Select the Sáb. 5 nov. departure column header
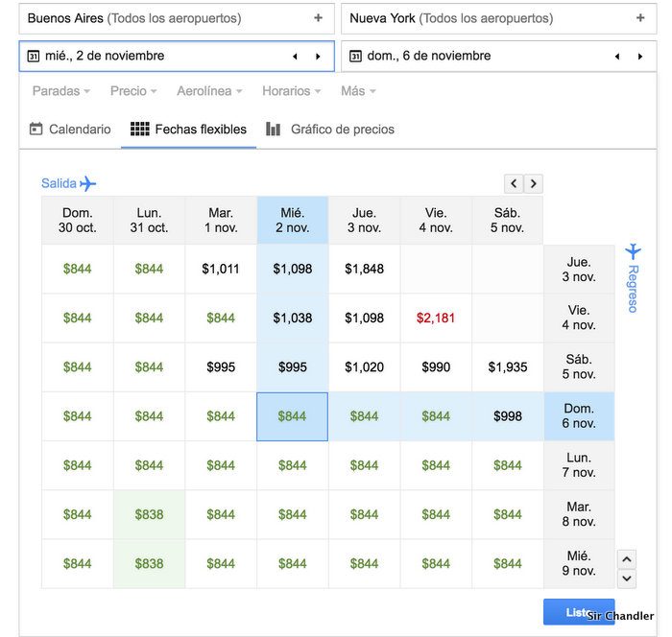 point(508,221)
